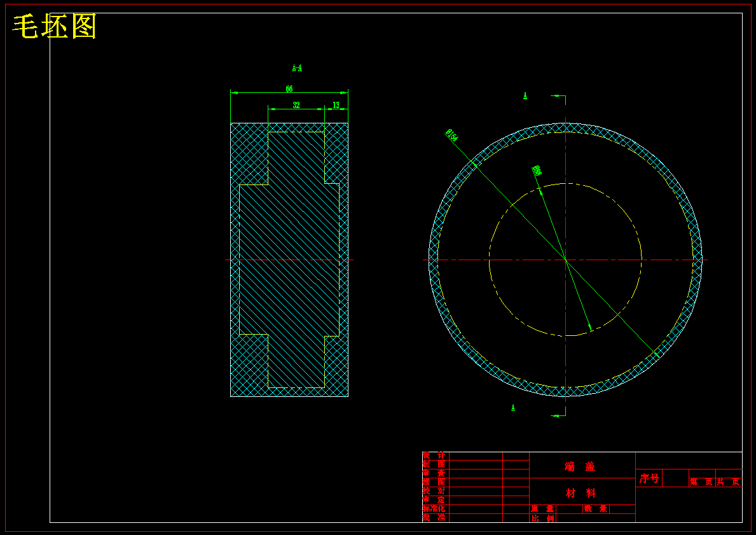Select the 制图 row label

(x=434, y=464)
